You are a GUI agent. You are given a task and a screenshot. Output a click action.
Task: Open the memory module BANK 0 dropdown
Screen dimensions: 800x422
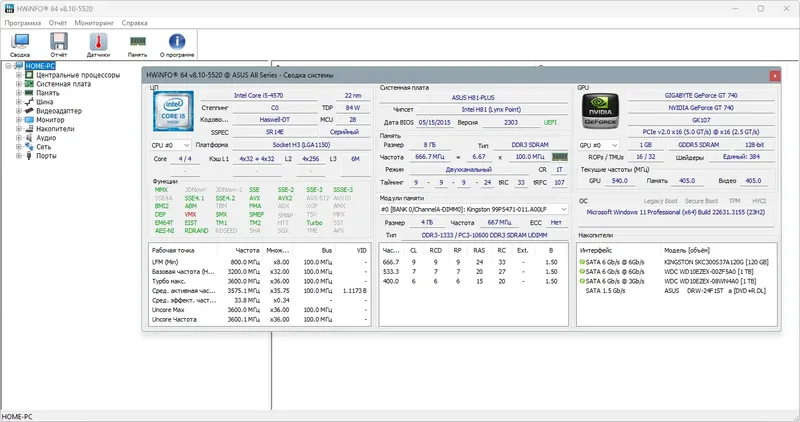tap(473, 209)
